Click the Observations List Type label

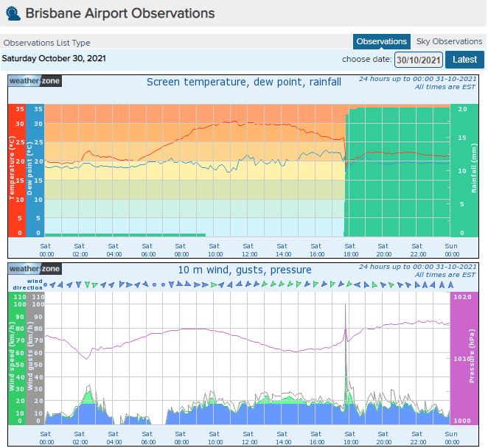point(46,43)
